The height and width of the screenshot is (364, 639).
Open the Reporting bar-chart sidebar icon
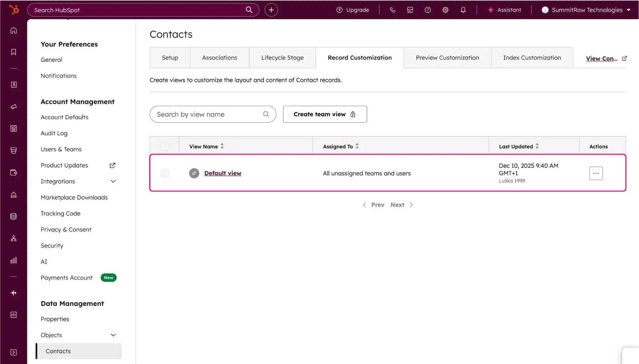14,260
